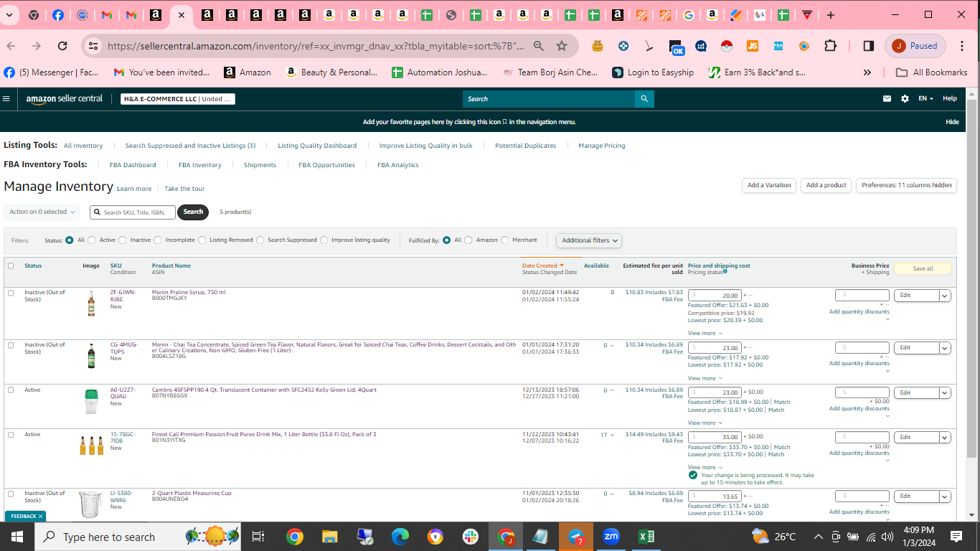The height and width of the screenshot is (551, 980).
Task: Expand available quantity dropdown showing 17
Action: pyautogui.click(x=608, y=435)
